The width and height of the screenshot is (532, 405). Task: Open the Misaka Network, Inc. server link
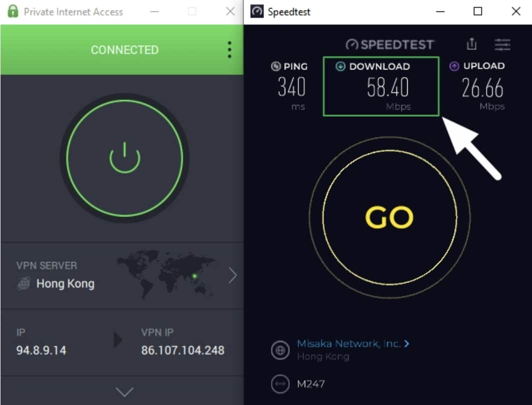[353, 343]
